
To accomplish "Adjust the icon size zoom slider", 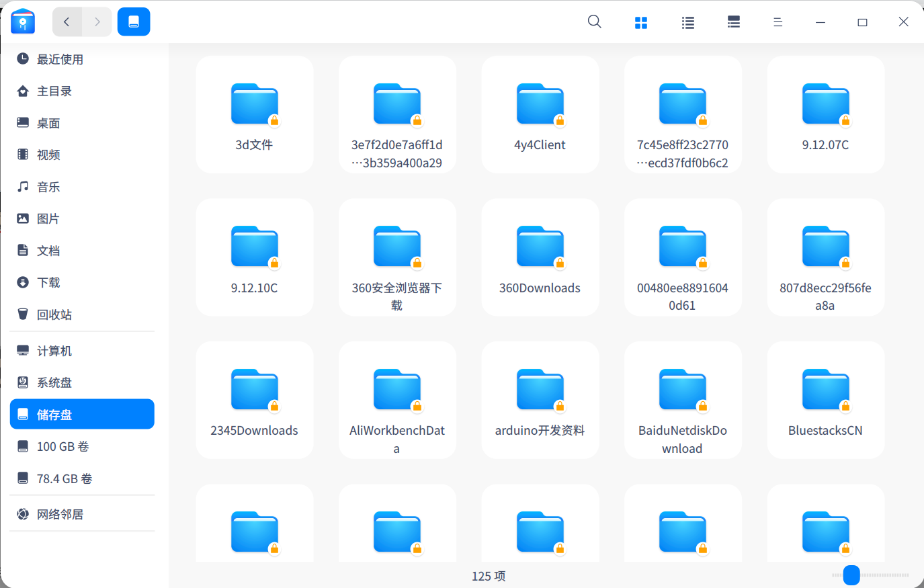I will 851,575.
